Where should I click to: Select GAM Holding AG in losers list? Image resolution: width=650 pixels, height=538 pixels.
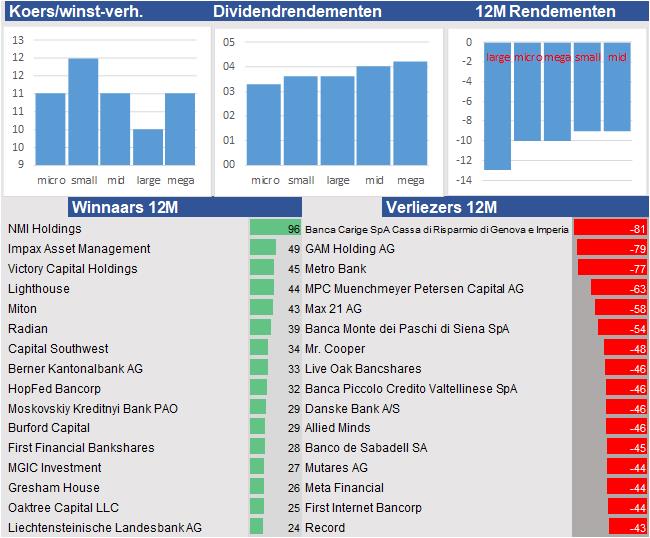click(350, 249)
